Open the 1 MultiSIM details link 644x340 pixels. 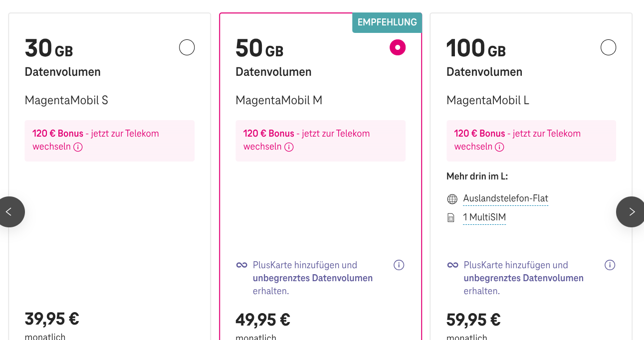pyautogui.click(x=484, y=217)
